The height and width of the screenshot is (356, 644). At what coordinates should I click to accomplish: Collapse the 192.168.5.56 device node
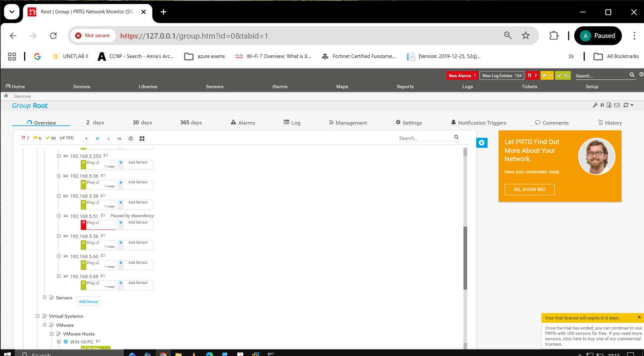[59, 236]
